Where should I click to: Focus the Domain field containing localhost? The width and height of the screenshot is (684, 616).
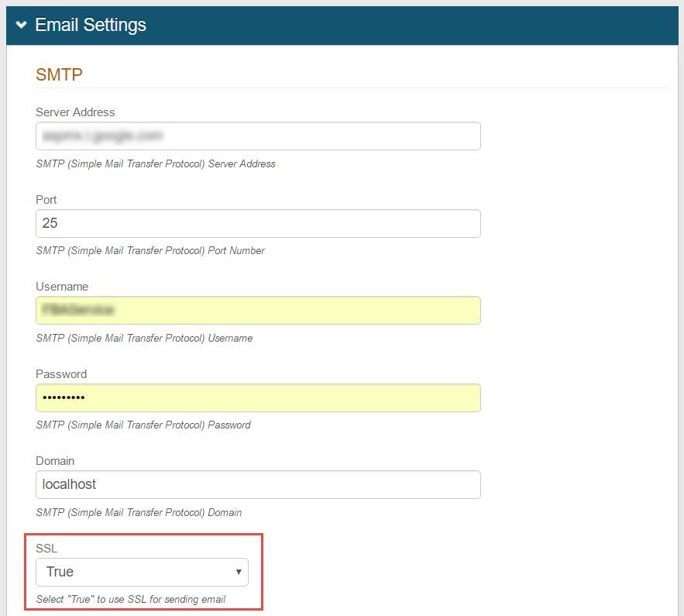pyautogui.click(x=258, y=484)
